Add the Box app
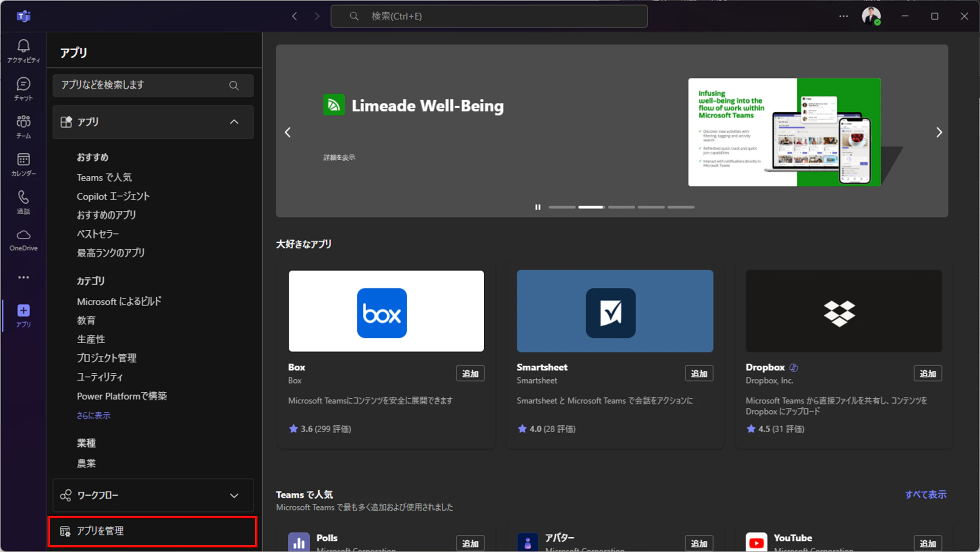This screenshot has height=552, width=980. pyautogui.click(x=470, y=374)
